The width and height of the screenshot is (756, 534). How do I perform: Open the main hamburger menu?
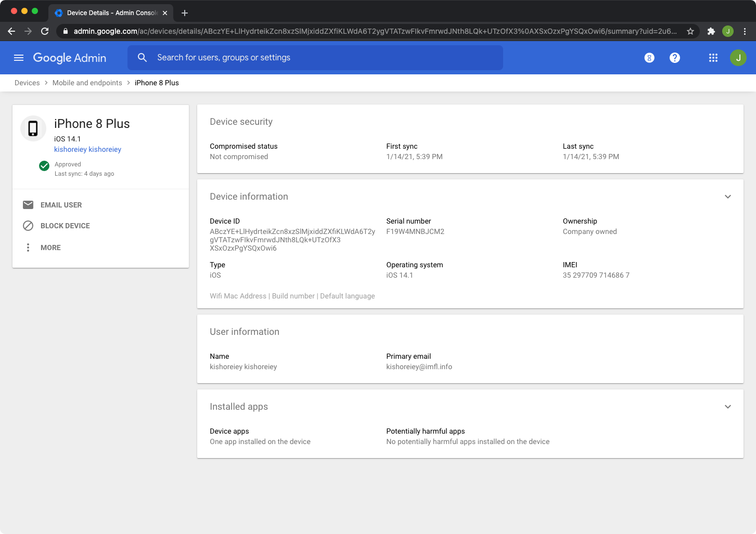click(19, 58)
